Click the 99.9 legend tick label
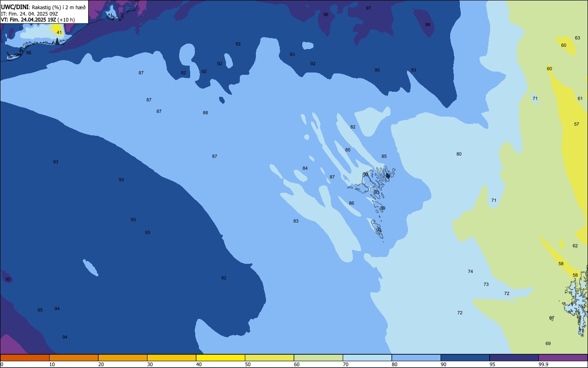Viewport: 588px width, 368px height. 543,364
